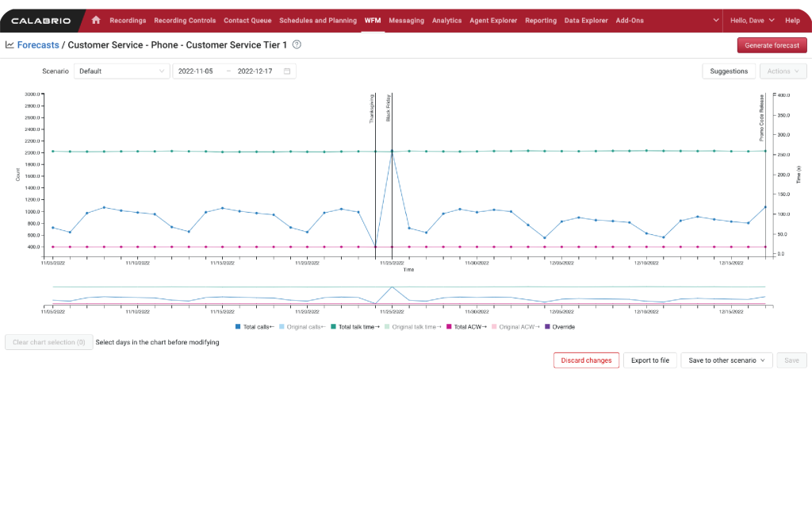Click the overview timeline beneath the main chart
Viewport: 812px width, 508px height.
pos(408,294)
